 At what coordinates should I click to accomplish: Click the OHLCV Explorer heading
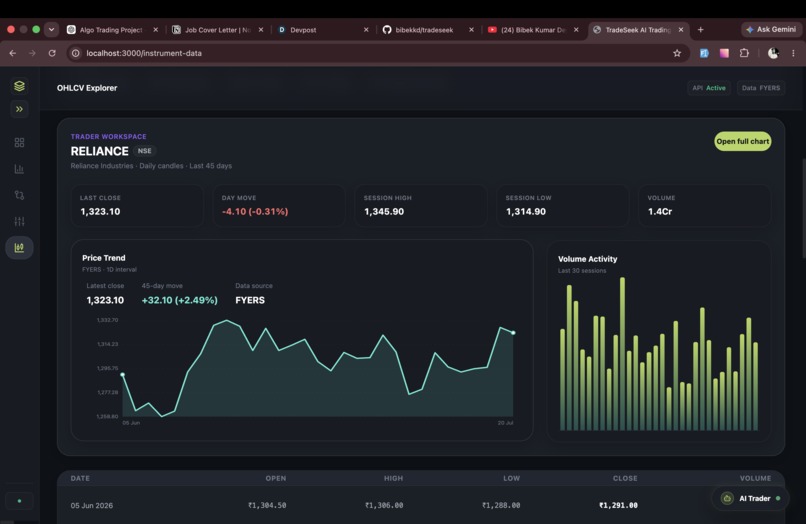87,88
